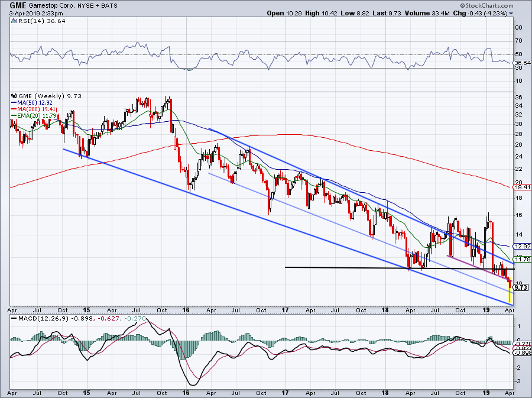Click the candlestick icon beside GME (Weekly)
Image resolution: width=532 pixels, height=398 pixels.
pos(14,96)
